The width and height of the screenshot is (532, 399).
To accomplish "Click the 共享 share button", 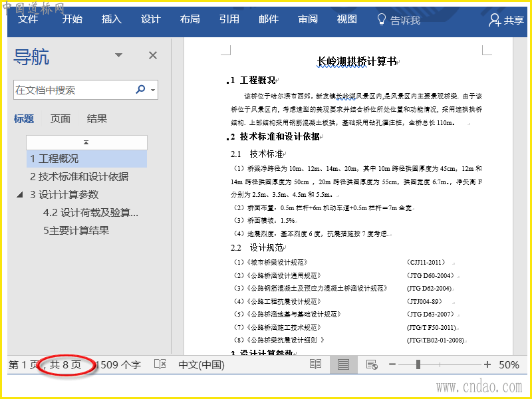I will pos(507,20).
